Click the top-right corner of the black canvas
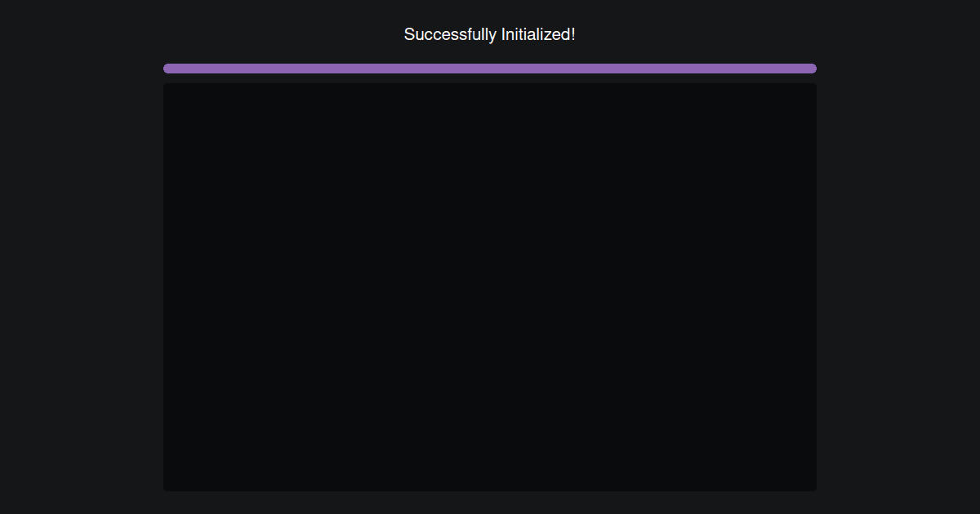This screenshot has height=514, width=980. point(814,86)
